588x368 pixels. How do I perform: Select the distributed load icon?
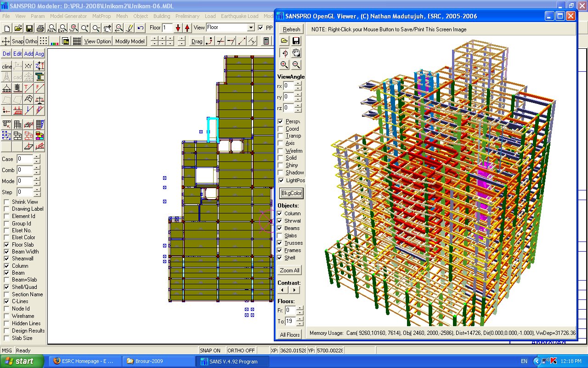[18, 110]
